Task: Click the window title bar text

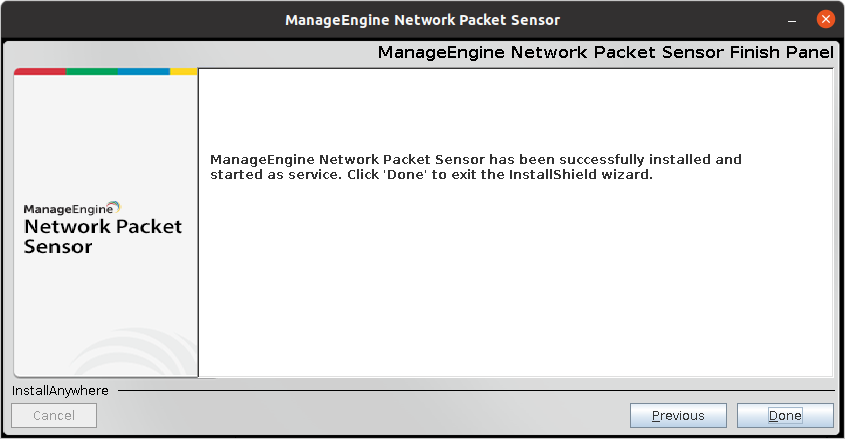Action: pyautogui.click(x=422, y=19)
